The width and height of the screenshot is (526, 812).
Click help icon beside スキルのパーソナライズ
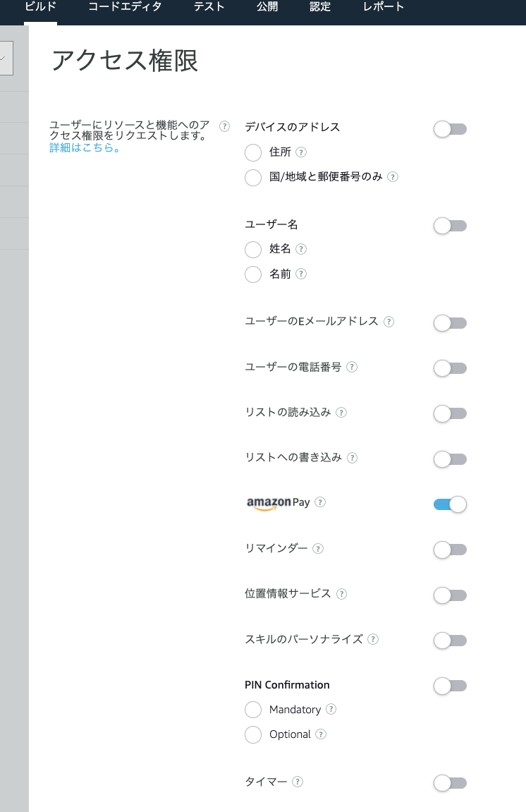pos(372,639)
